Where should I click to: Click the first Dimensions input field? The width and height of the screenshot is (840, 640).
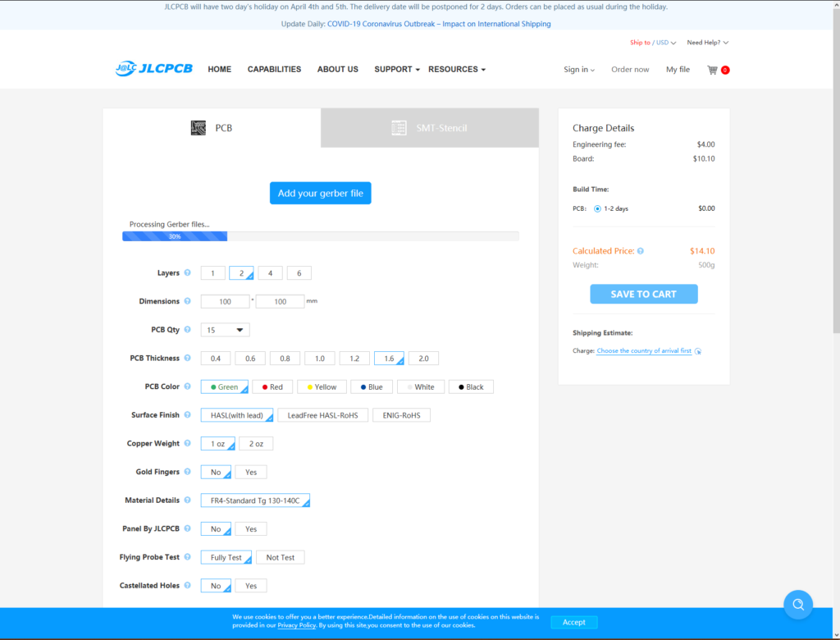225,301
